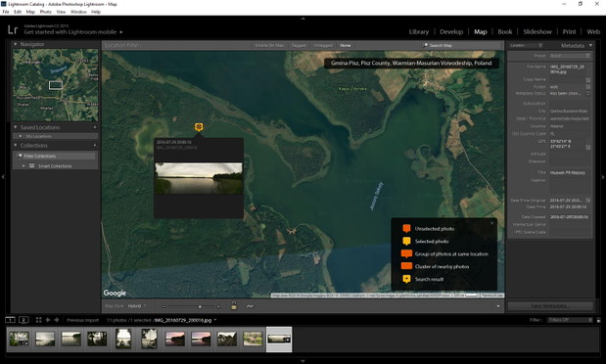This screenshot has width=606, height=364.
Task: Select the None location filter
Action: click(346, 45)
